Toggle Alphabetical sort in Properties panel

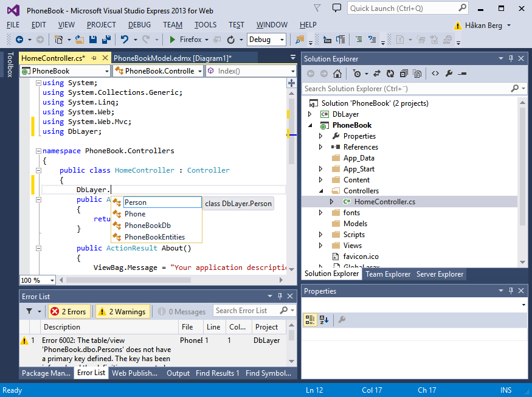pyautogui.click(x=324, y=319)
